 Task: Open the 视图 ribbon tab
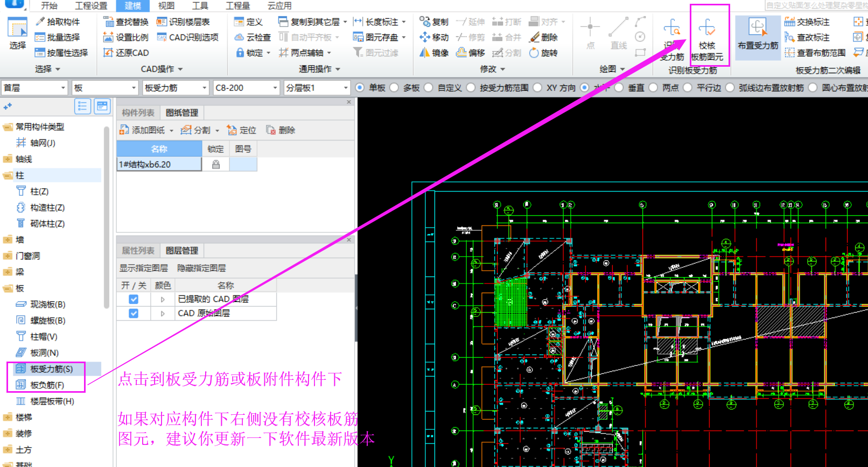pos(166,5)
